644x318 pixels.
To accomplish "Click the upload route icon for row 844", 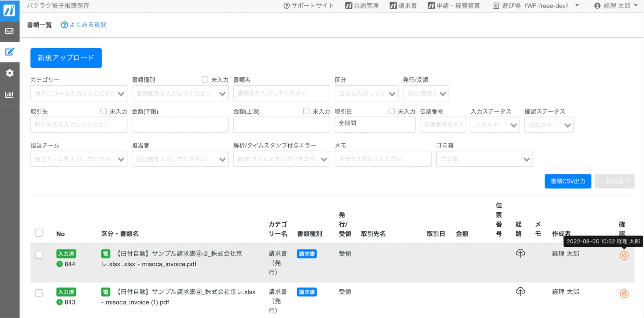I will coord(520,253).
